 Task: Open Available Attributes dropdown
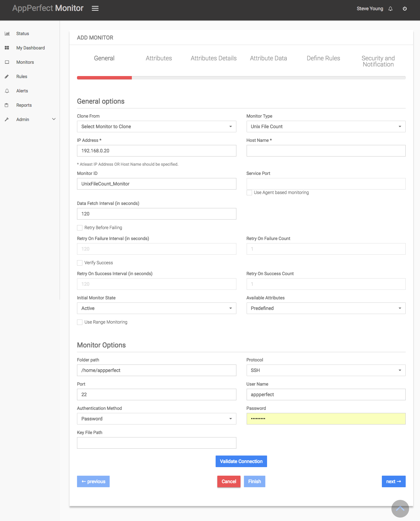tap(326, 308)
